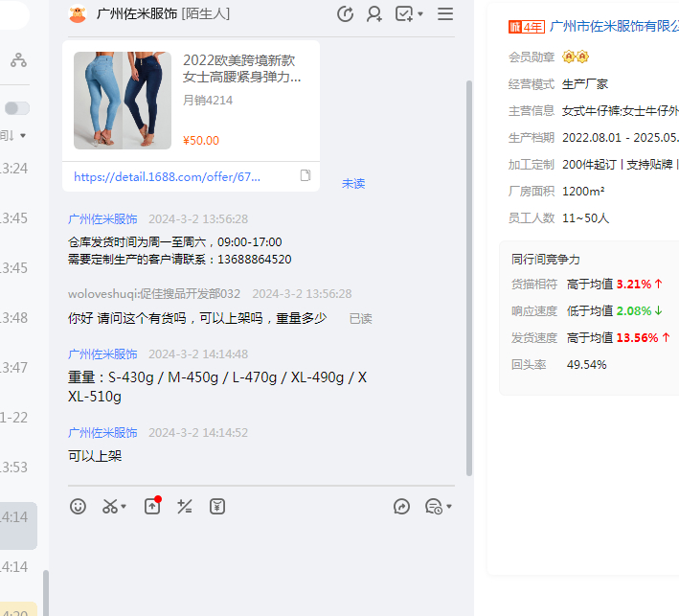The image size is (679, 616).
Task: Copy the product link using copy icon
Action: (306, 175)
